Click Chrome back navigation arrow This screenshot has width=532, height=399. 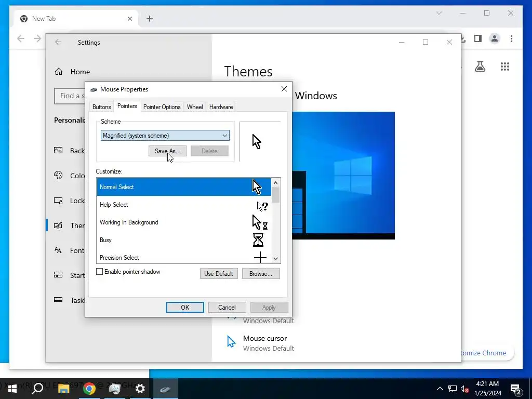21,38
